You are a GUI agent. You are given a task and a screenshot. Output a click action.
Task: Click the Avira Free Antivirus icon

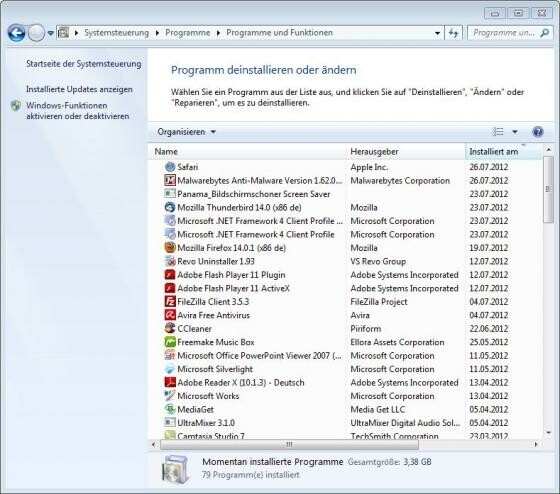coord(170,315)
